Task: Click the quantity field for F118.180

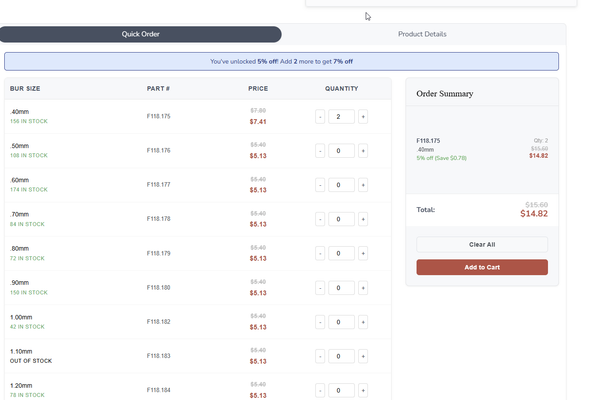Action: click(341, 288)
